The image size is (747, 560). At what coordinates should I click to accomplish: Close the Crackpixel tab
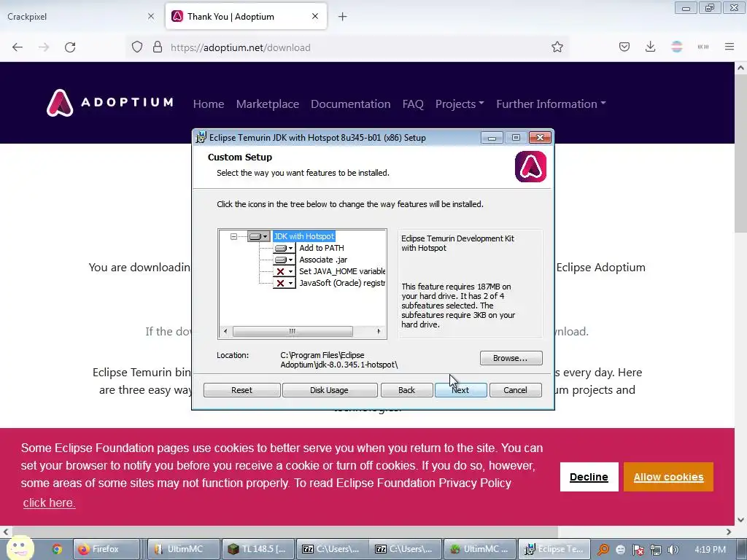coord(151,16)
